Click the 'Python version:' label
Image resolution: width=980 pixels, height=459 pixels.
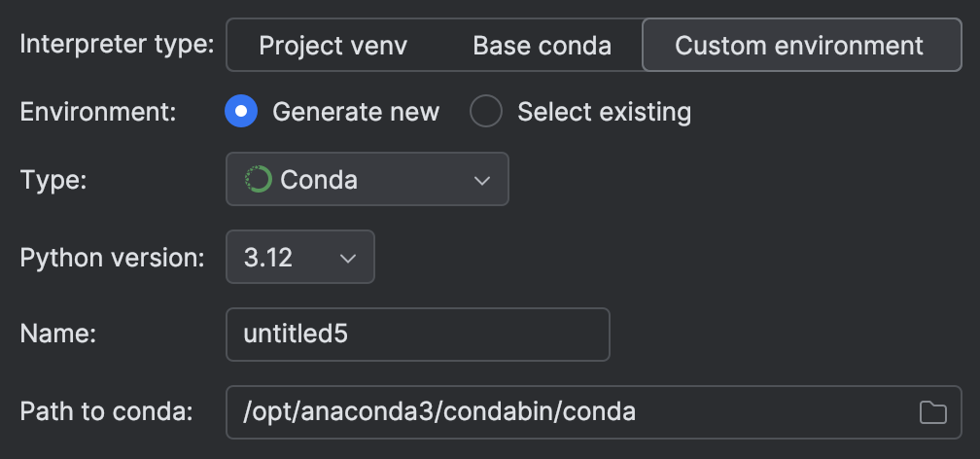pos(113,258)
